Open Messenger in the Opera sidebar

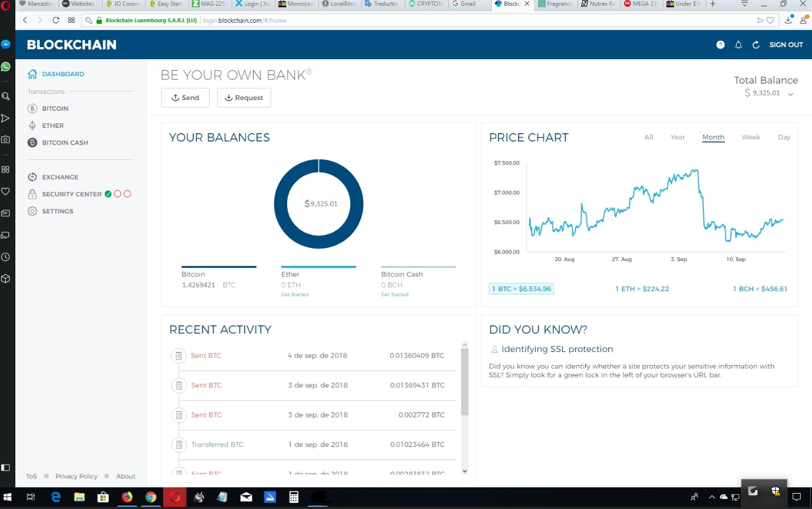[x=6, y=44]
